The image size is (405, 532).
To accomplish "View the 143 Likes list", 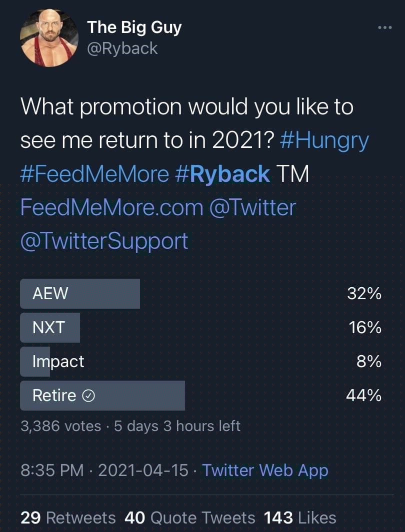I will click(x=300, y=518).
